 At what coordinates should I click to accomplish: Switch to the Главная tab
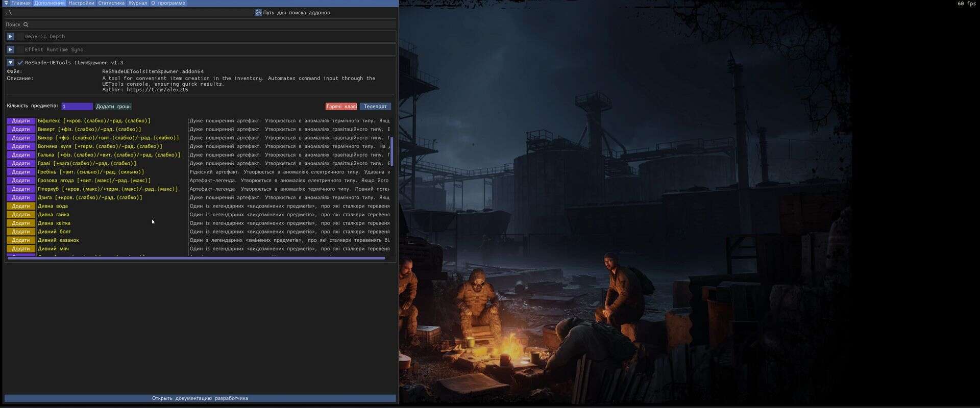tap(21, 3)
